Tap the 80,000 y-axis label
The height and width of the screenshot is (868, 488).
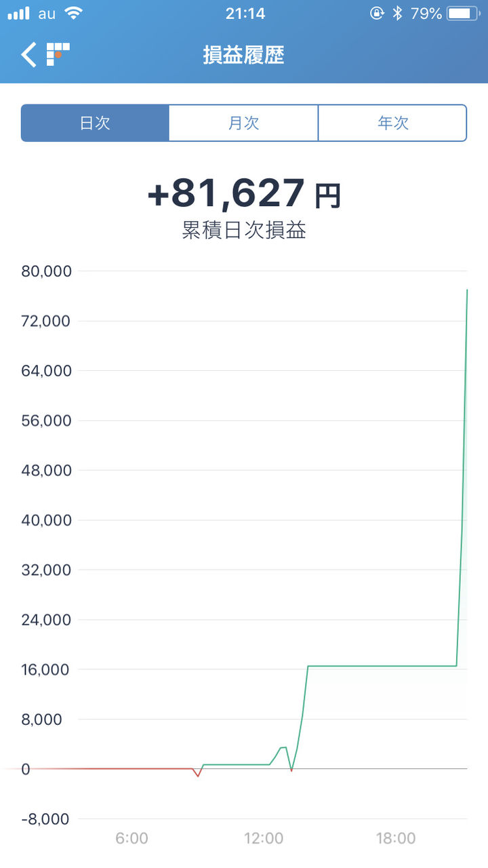[47, 271]
